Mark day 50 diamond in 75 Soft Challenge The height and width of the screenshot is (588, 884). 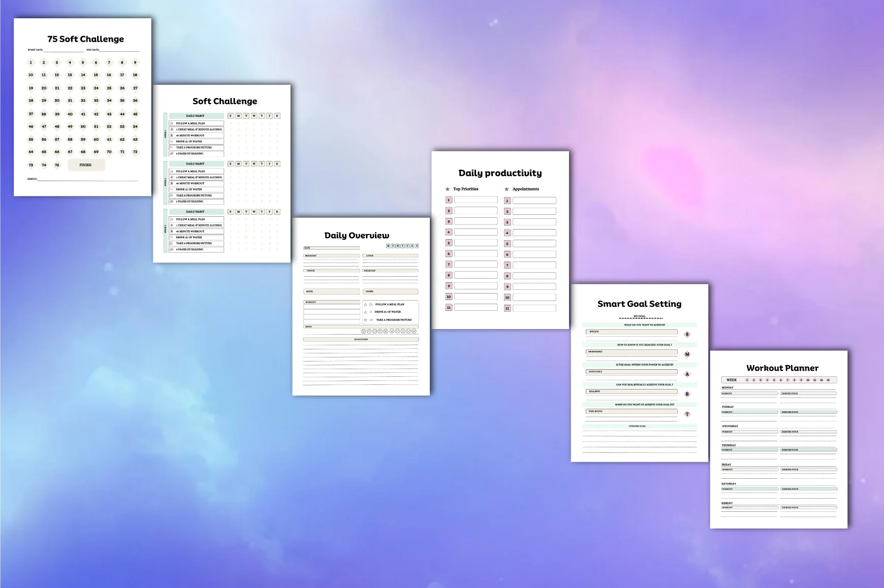click(x=83, y=126)
